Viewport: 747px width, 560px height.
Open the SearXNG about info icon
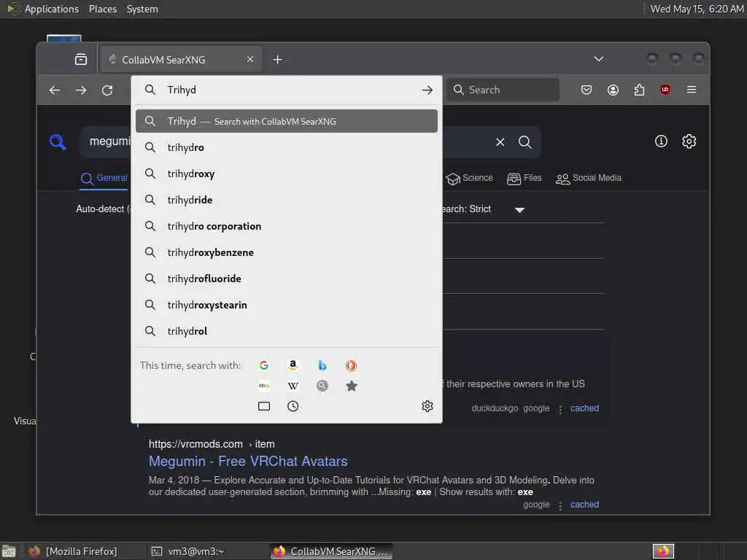click(x=661, y=141)
